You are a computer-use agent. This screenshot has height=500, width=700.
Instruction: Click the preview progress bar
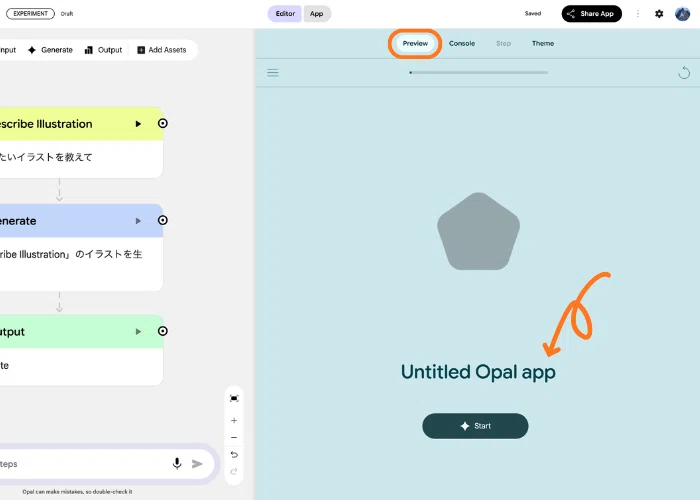click(479, 72)
